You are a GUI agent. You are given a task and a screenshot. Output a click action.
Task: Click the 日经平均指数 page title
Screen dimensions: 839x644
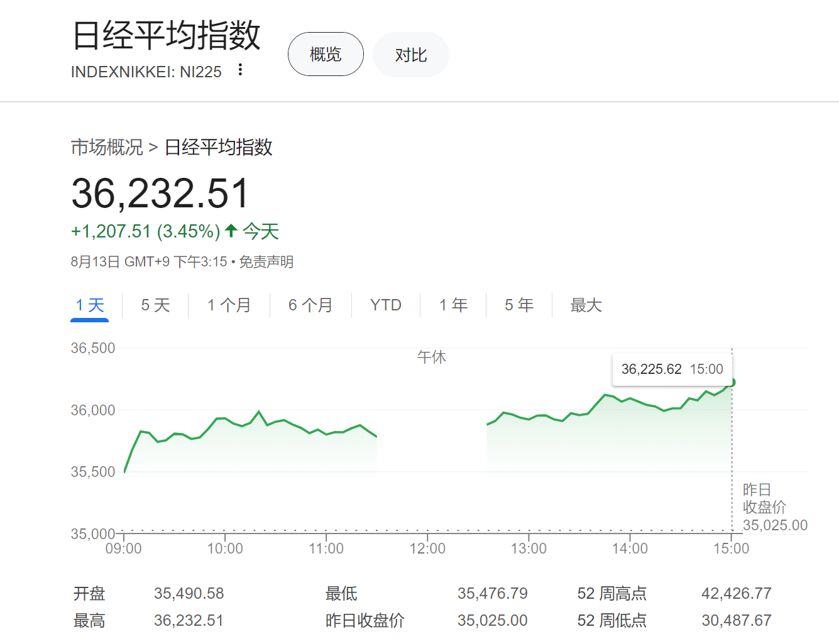[x=167, y=35]
